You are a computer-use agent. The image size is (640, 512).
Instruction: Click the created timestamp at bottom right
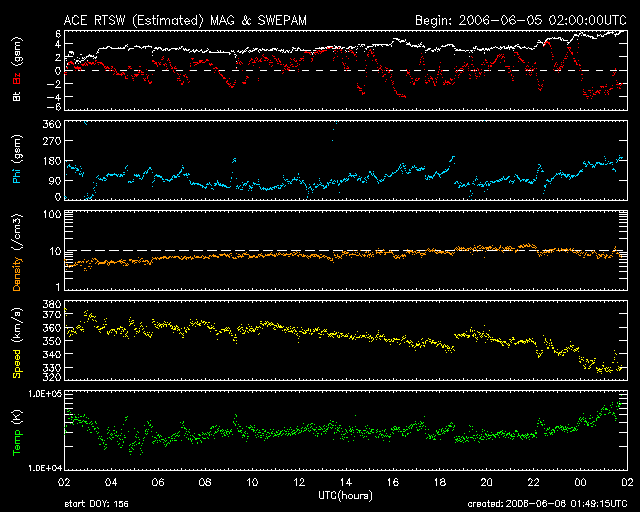click(x=547, y=504)
